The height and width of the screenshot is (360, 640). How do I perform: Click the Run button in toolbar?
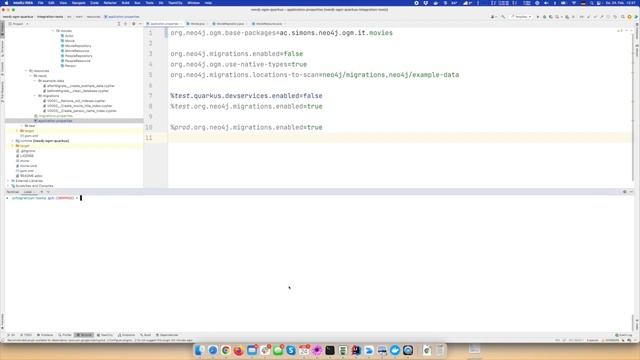(538, 17)
